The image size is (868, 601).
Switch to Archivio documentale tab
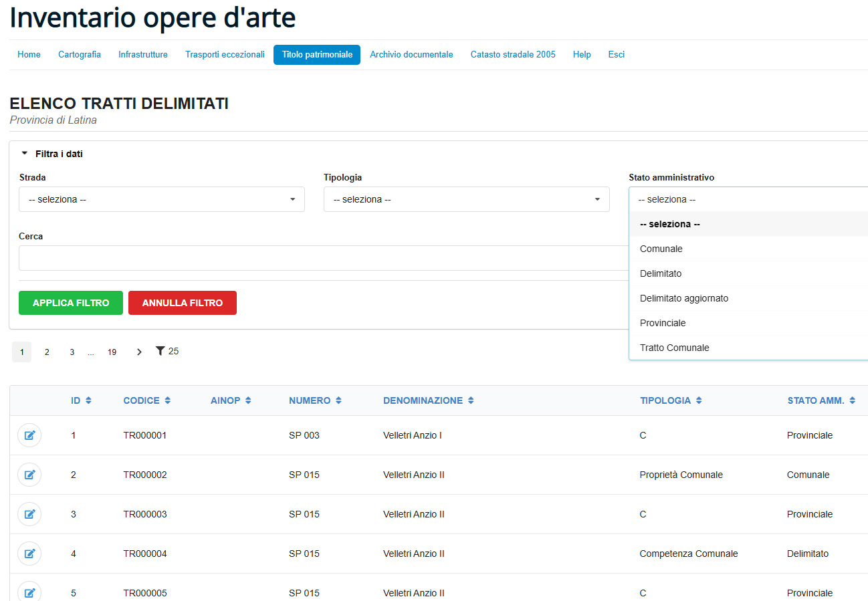click(x=411, y=55)
